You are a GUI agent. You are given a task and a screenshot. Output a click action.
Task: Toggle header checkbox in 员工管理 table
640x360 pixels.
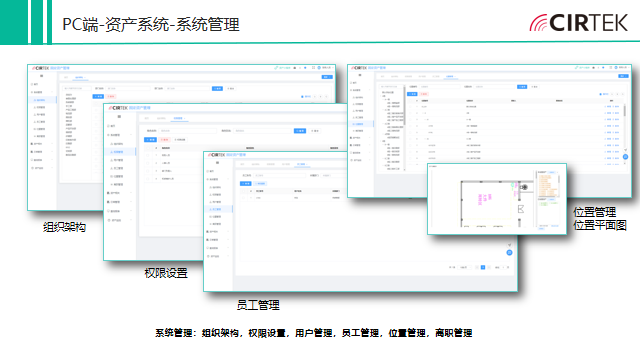[x=244, y=191]
